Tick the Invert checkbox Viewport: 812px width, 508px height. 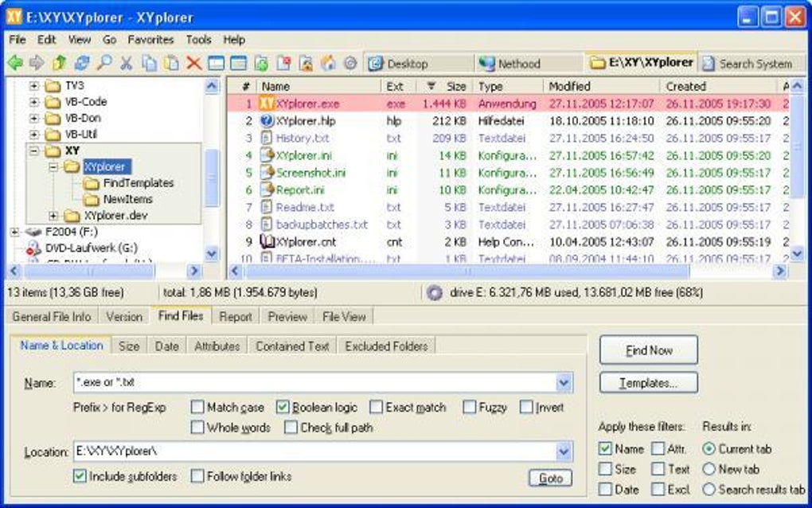pos(526,407)
